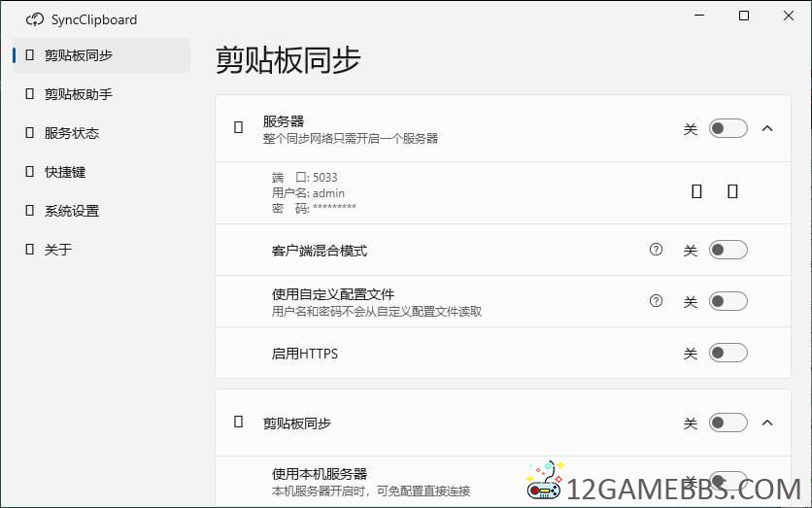812x508 pixels.
Task: Enable 使用自定义配置文件 toggle
Action: [727, 302]
